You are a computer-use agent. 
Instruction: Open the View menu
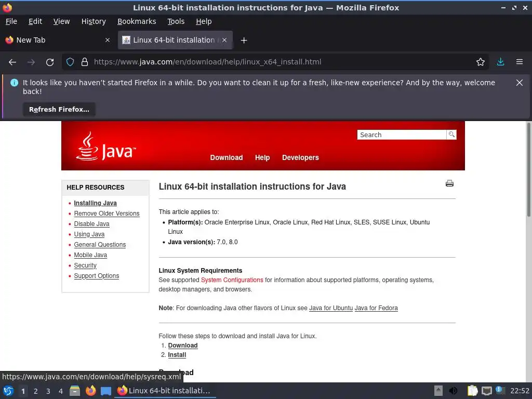(x=61, y=21)
